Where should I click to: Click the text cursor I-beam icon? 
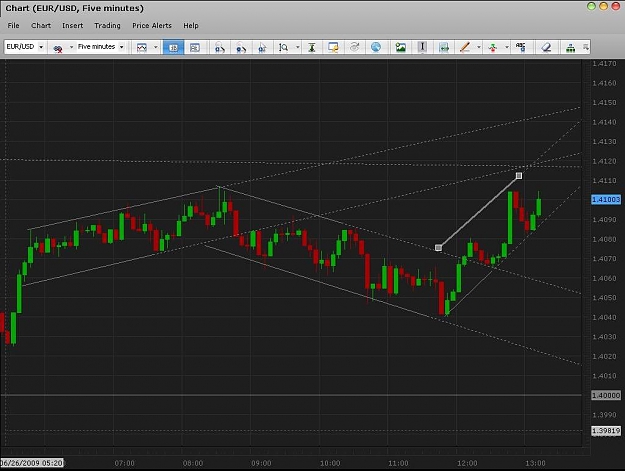coord(422,47)
